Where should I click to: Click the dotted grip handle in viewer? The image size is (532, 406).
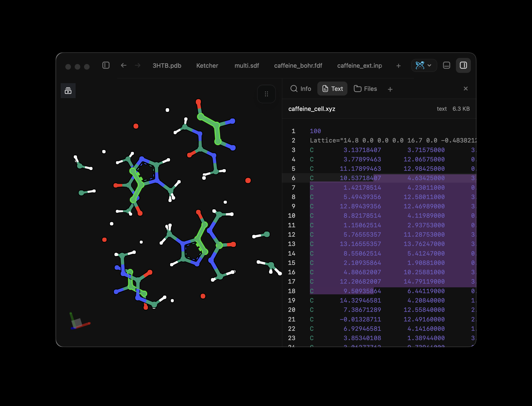point(266,94)
